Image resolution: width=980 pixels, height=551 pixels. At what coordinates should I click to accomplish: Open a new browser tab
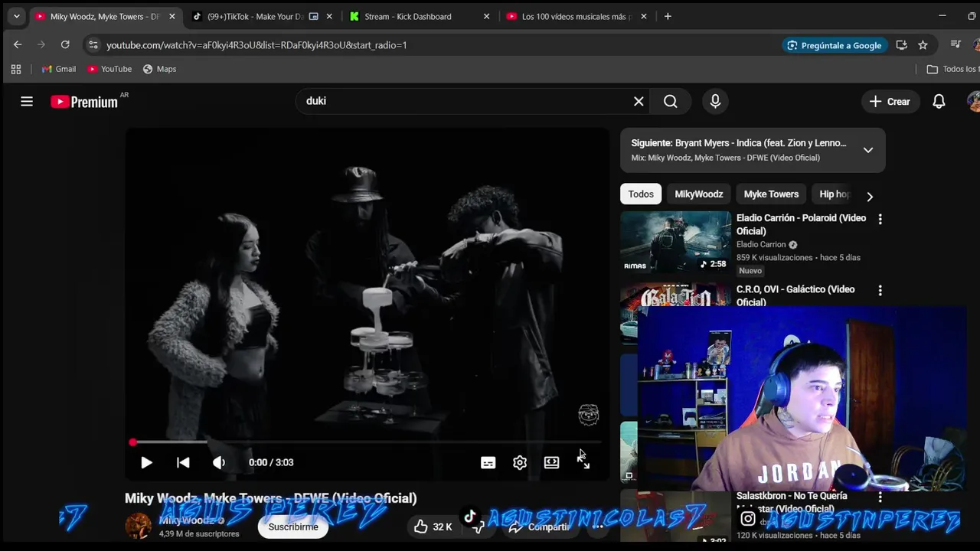(x=668, y=16)
